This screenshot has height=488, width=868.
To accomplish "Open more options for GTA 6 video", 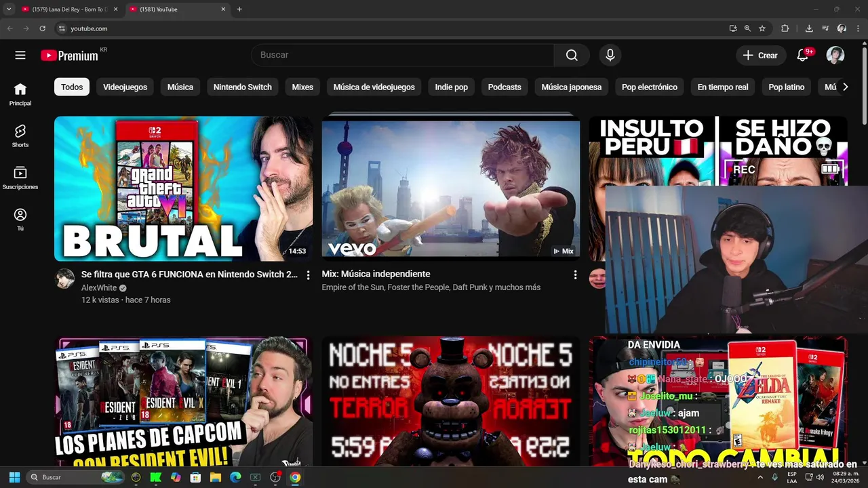I will (x=308, y=275).
